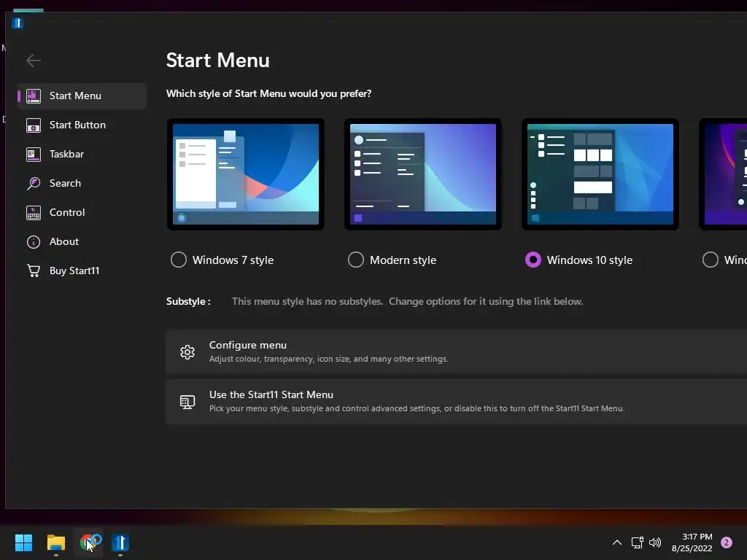Open the Start Menu sidebar section
Viewport: 747px width, 560px height.
click(82, 96)
